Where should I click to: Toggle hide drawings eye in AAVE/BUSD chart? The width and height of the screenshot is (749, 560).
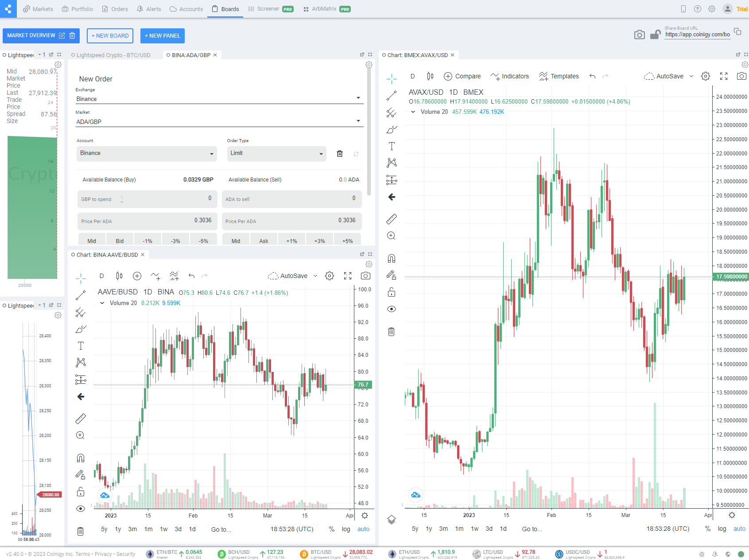click(x=81, y=509)
